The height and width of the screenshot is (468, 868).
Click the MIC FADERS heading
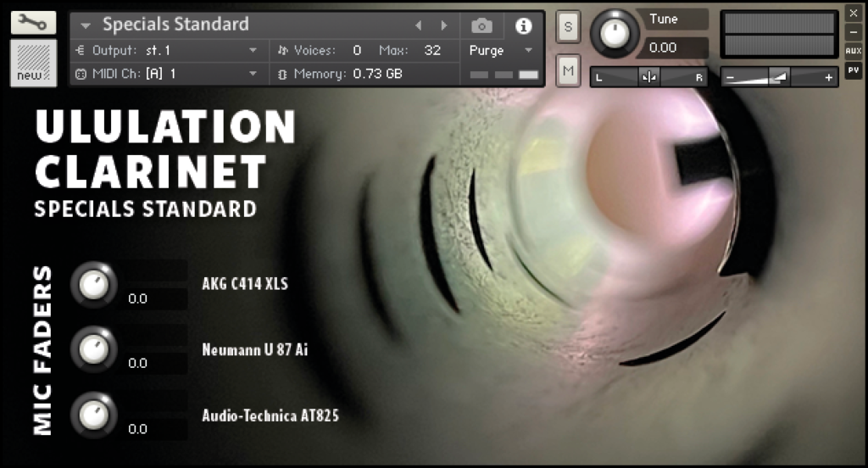pos(42,351)
